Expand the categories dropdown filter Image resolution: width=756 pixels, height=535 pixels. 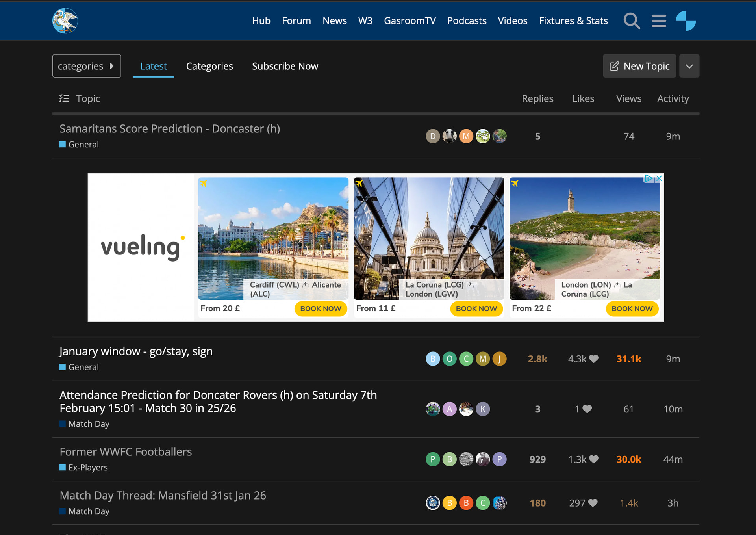[86, 66]
